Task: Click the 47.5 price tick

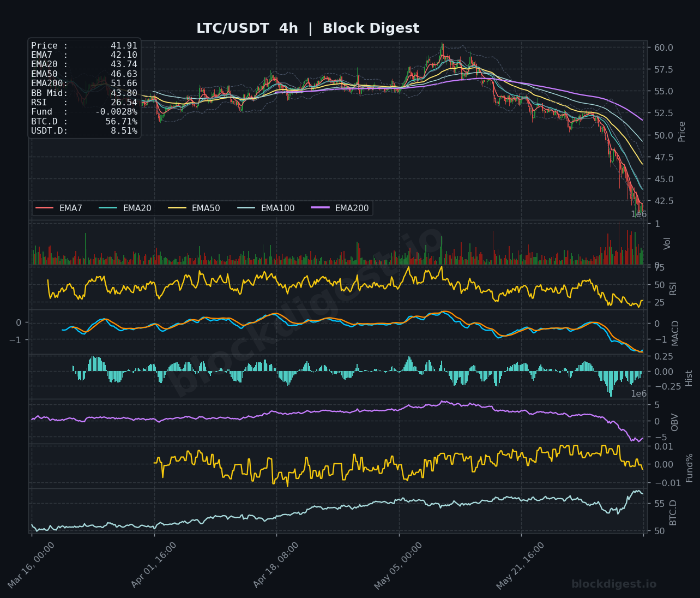Action: [663, 157]
